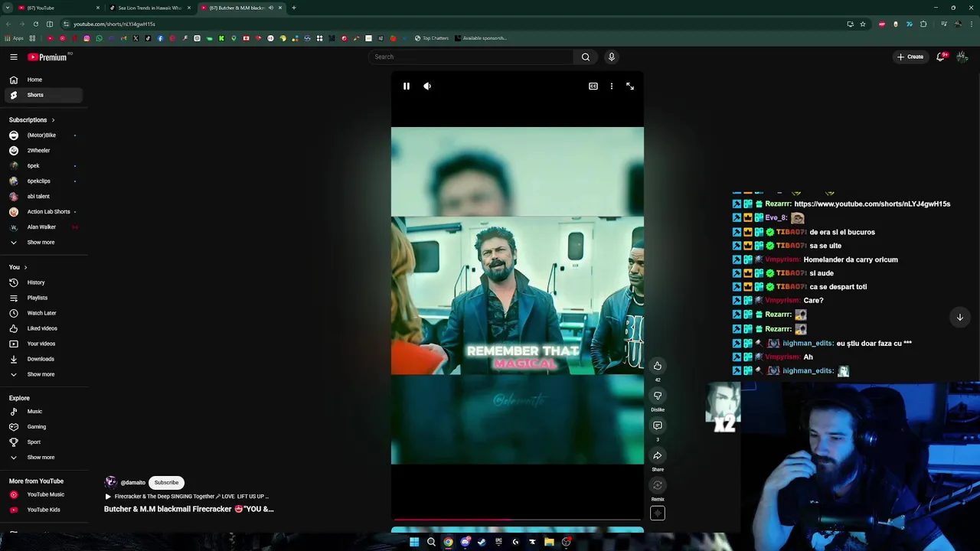Open YouTube notifications bell
Image resolution: width=980 pixels, height=551 pixels.
coord(941,57)
